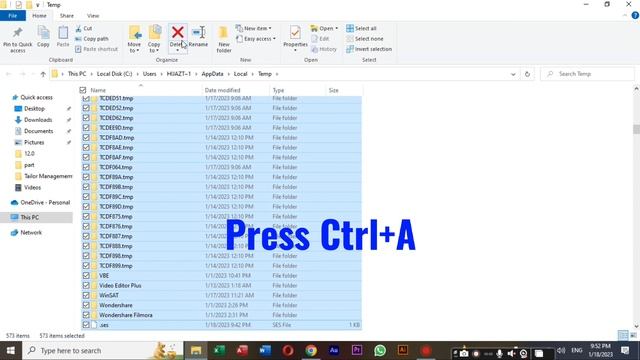Click History in the Open group
Screen dimensions: 640x360
coord(324,49)
